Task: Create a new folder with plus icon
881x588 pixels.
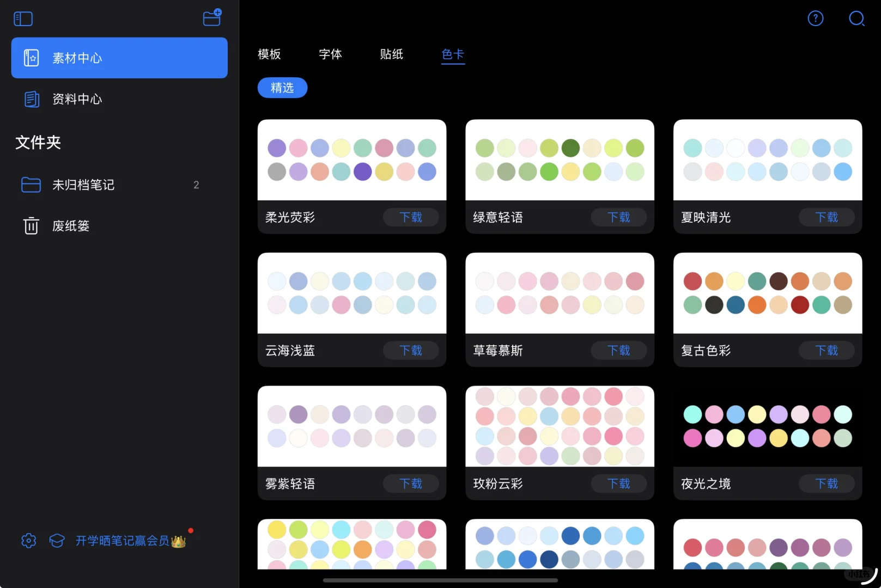Action: [212, 18]
